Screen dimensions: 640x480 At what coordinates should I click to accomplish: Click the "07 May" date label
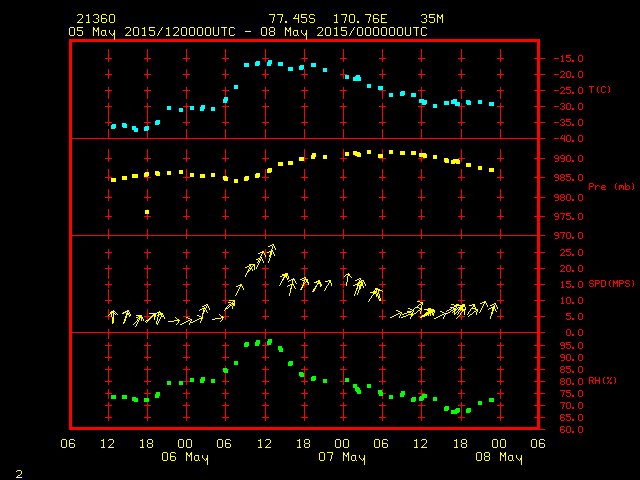click(342, 458)
